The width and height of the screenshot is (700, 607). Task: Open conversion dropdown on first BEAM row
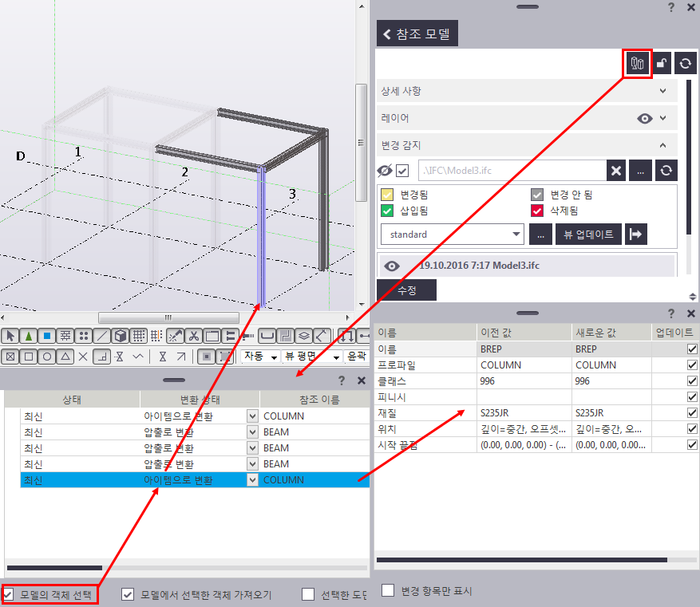click(252, 432)
